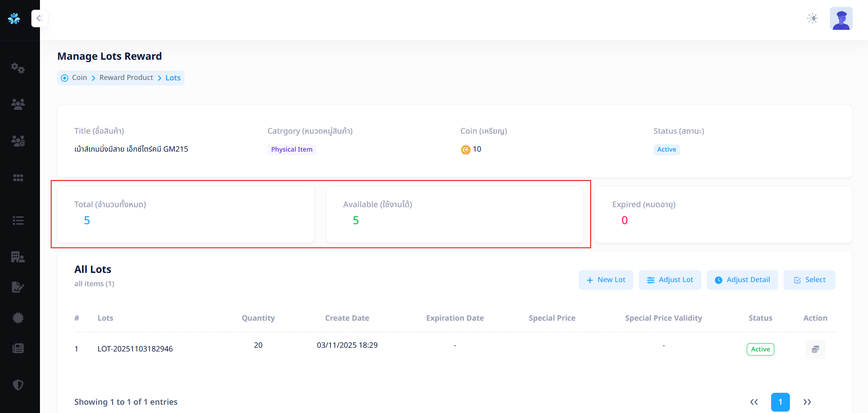Click the Adjust Lot button
868x413 pixels.
670,280
